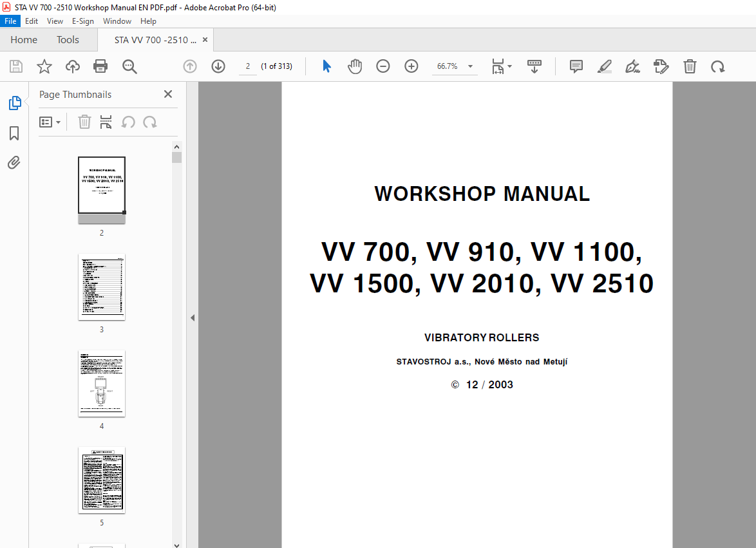
Task: Switch to the Home tab
Action: coord(24,40)
